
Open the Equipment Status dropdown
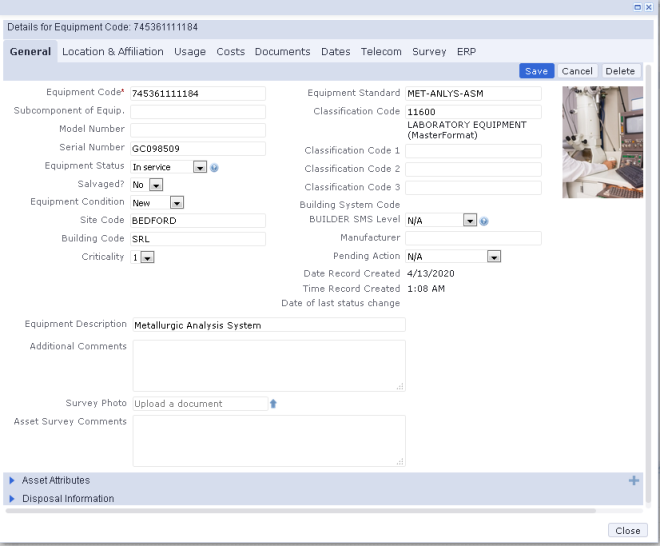(x=199, y=167)
